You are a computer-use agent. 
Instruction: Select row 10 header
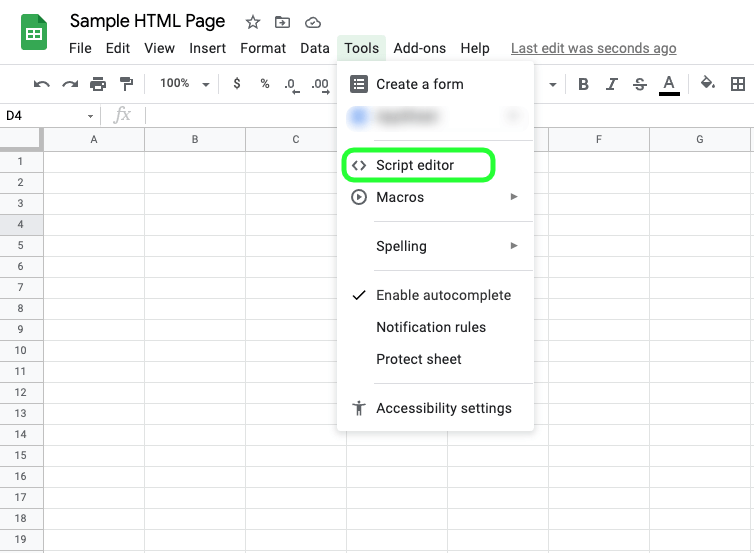coord(21,351)
